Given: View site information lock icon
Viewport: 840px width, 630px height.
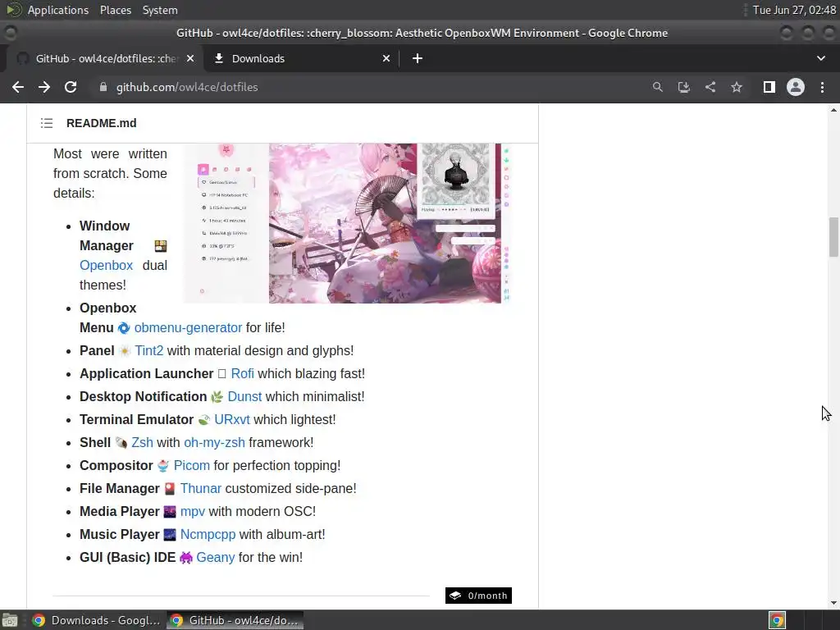Looking at the screenshot, I should 103,87.
